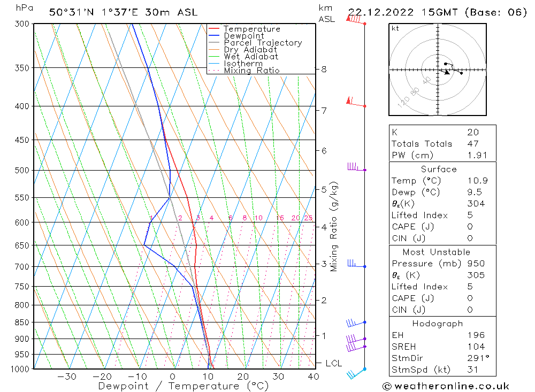Click the 'Surface' section heading

439,170
